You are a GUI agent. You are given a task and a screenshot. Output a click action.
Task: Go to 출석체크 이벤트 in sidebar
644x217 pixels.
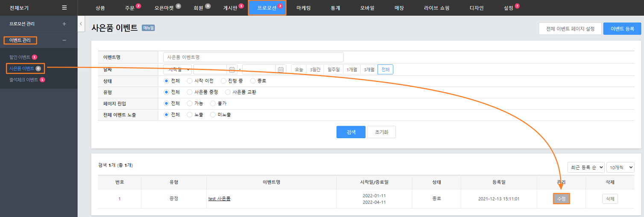point(24,80)
